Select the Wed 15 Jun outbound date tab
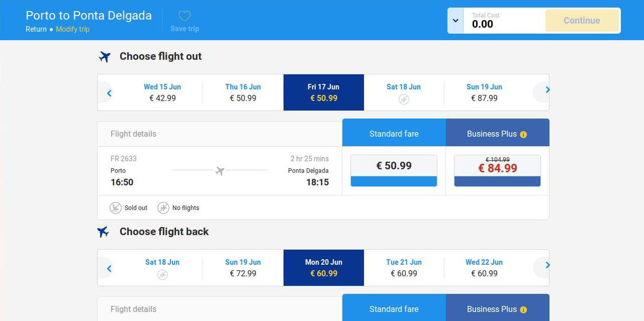This screenshot has width=644, height=321. tap(162, 92)
